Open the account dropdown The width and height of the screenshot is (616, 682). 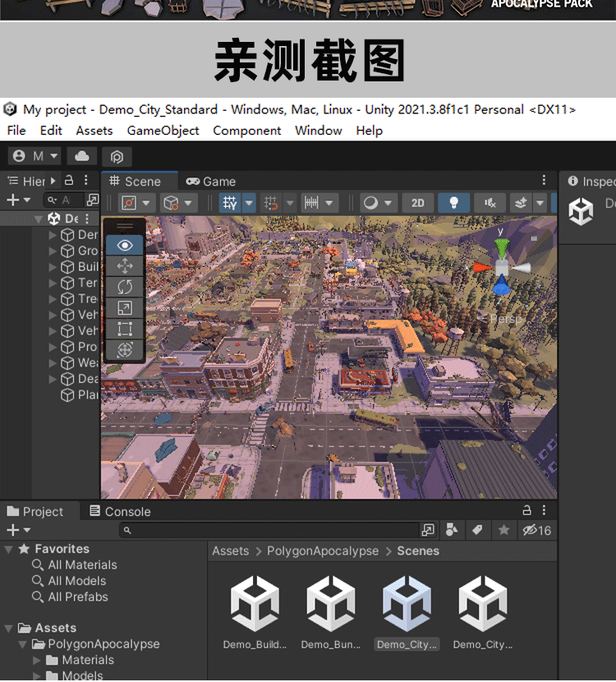pyautogui.click(x=36, y=156)
